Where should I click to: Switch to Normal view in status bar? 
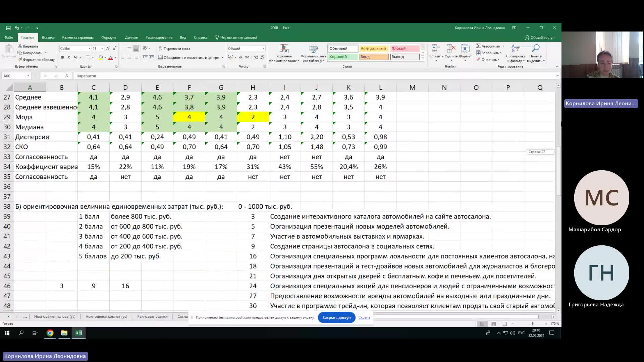pos(482,324)
